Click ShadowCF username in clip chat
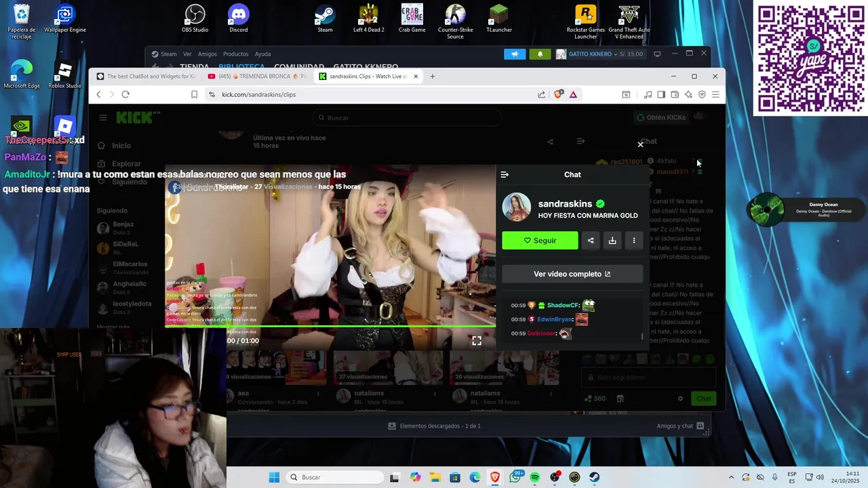 tap(563, 306)
